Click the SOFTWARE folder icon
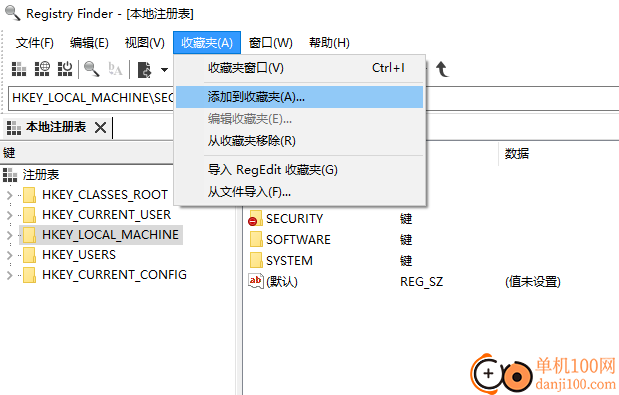 (x=256, y=240)
